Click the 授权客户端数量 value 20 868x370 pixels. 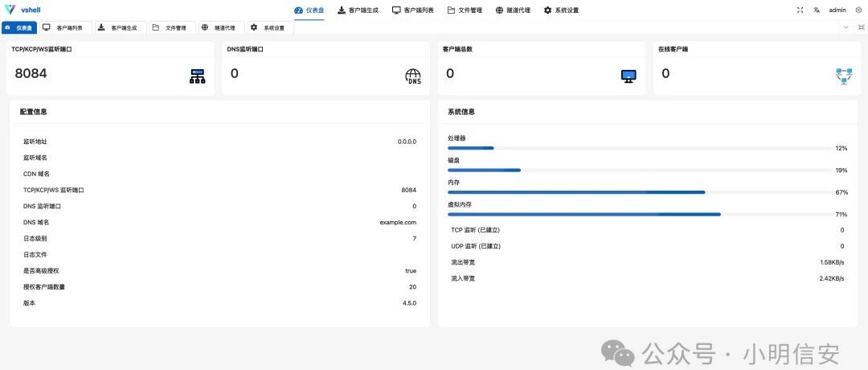(x=413, y=287)
